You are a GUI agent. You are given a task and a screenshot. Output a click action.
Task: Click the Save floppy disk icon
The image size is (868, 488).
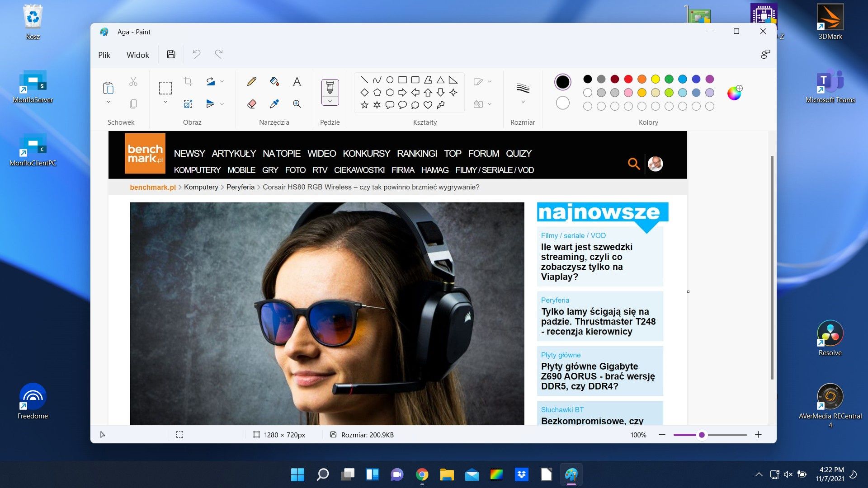(x=171, y=54)
